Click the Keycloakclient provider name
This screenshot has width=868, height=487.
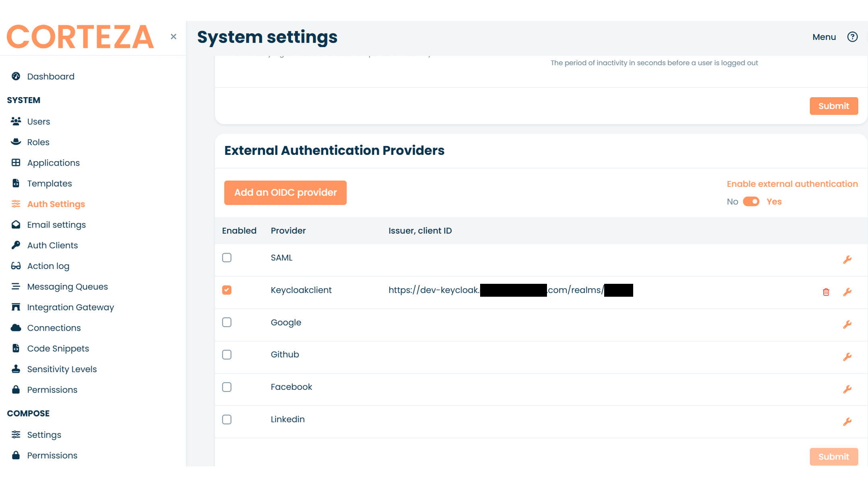(301, 290)
